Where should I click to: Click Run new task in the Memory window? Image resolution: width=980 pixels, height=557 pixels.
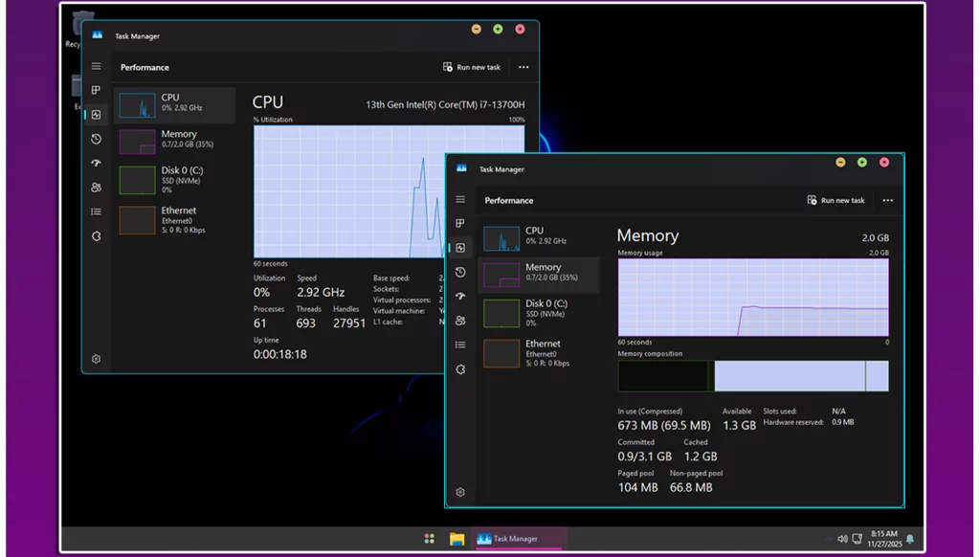pyautogui.click(x=835, y=201)
